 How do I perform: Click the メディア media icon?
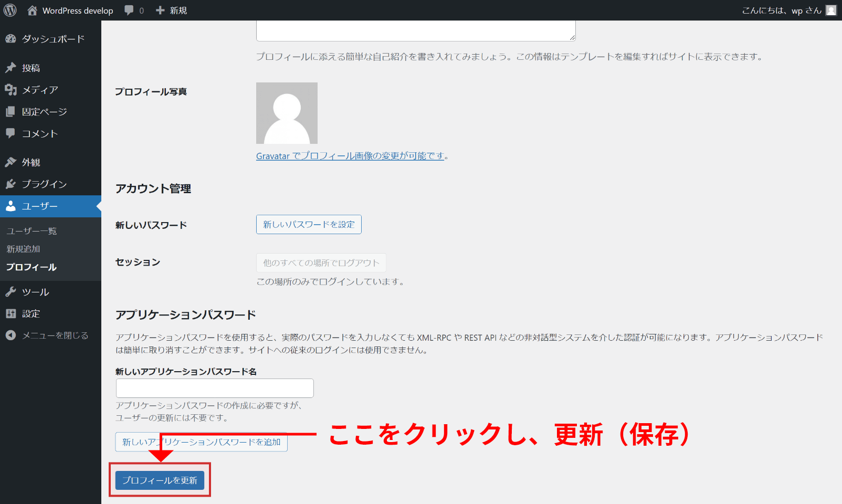click(10, 90)
